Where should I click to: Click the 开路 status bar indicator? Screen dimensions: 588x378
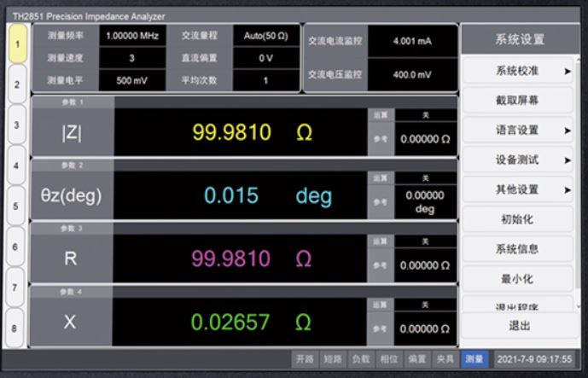(305, 359)
